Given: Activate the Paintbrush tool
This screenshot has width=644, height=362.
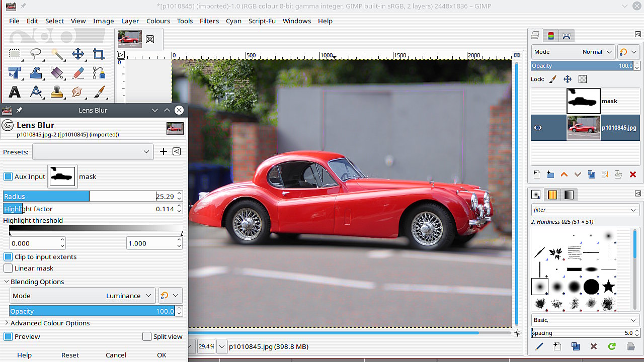Looking at the screenshot, I should pos(99,92).
